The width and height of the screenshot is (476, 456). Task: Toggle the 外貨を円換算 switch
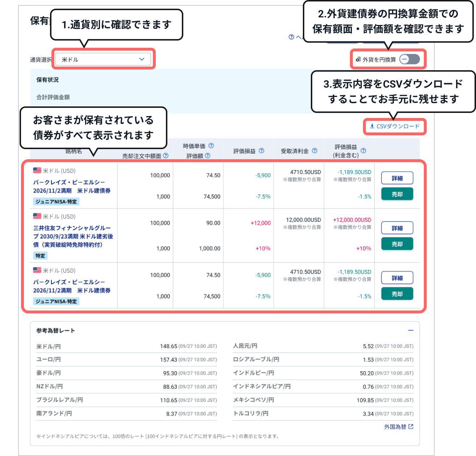coord(410,59)
